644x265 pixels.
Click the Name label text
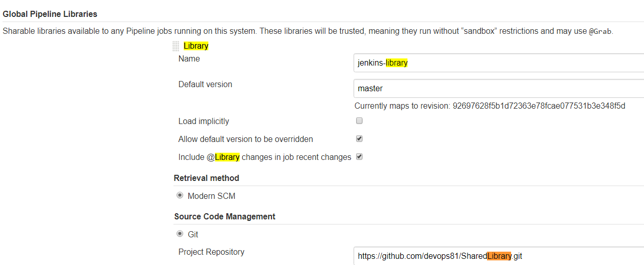click(x=189, y=59)
